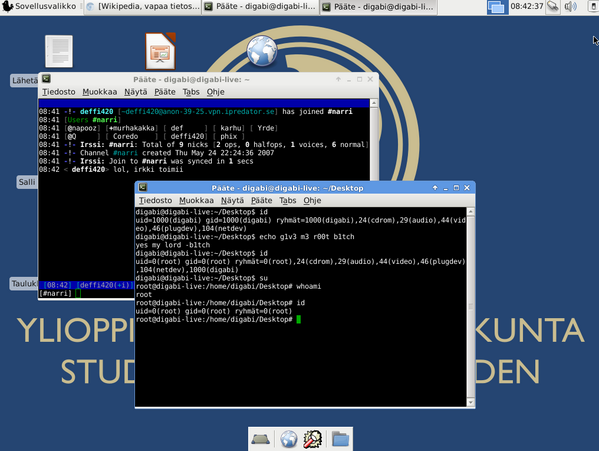
Task: Open Pääte menu in the Desktop terminal window
Action: [261, 200]
